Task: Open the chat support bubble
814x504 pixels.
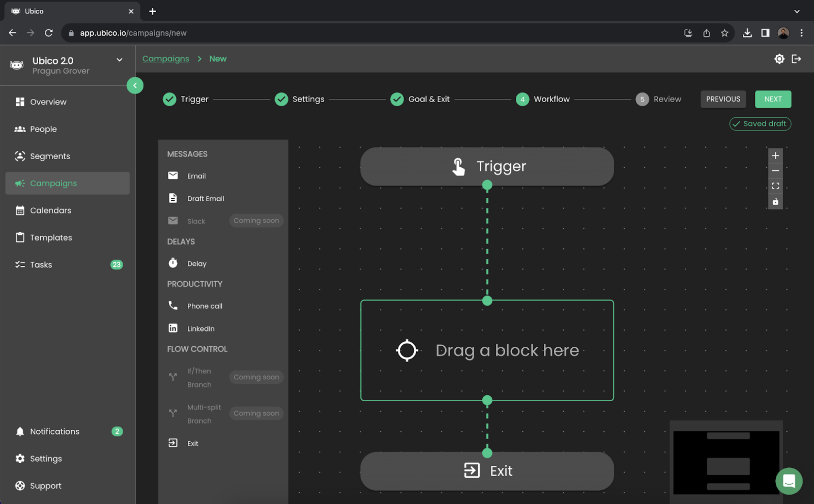Action: pos(789,481)
